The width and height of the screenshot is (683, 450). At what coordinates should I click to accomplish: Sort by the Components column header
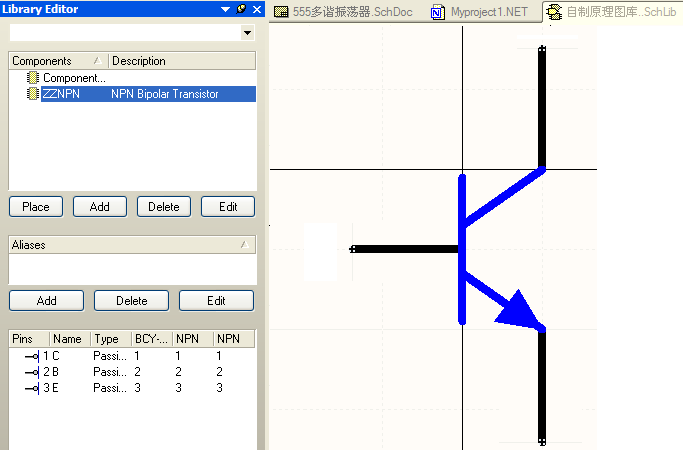coord(58,61)
